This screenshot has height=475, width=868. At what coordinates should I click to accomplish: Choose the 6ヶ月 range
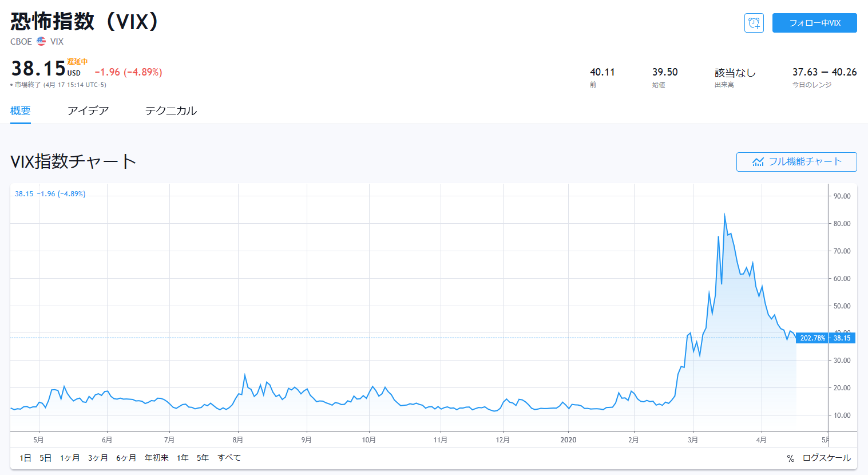pyautogui.click(x=126, y=458)
